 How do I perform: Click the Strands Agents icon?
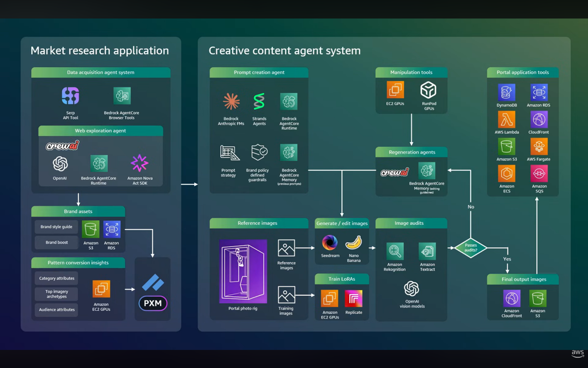click(x=259, y=101)
